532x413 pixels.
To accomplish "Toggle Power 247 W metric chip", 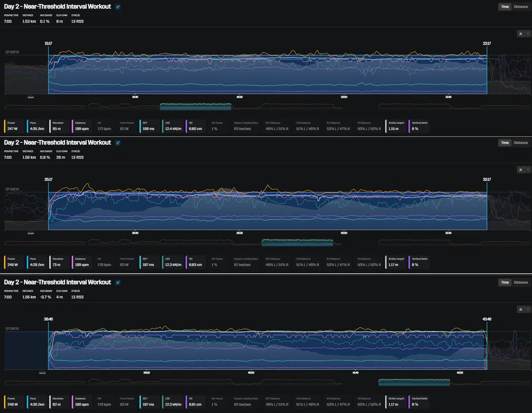I will [15, 126].
